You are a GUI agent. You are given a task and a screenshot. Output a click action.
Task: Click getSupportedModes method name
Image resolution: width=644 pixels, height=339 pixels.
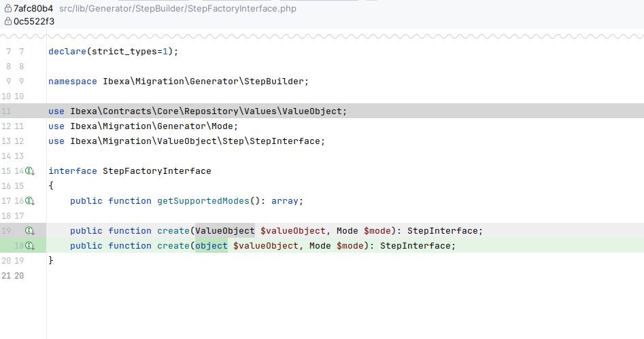[x=211, y=201]
